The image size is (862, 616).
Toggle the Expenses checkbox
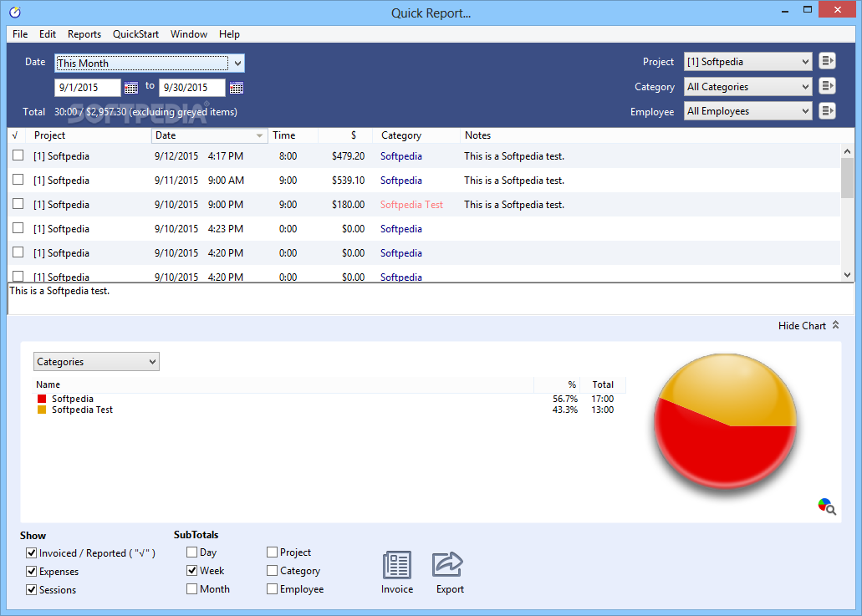click(x=31, y=572)
